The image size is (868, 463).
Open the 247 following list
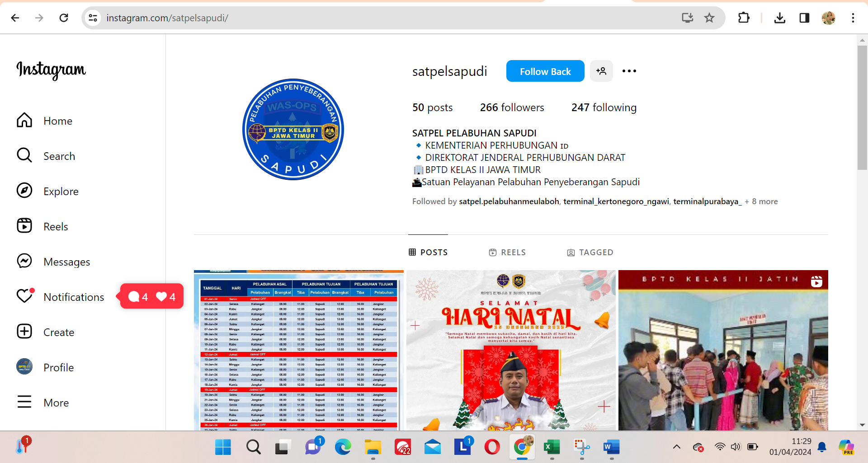click(604, 108)
